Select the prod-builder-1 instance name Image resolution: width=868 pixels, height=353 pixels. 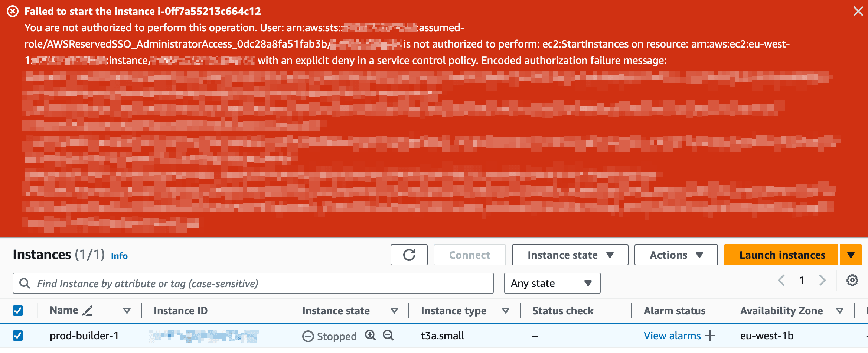(x=84, y=336)
